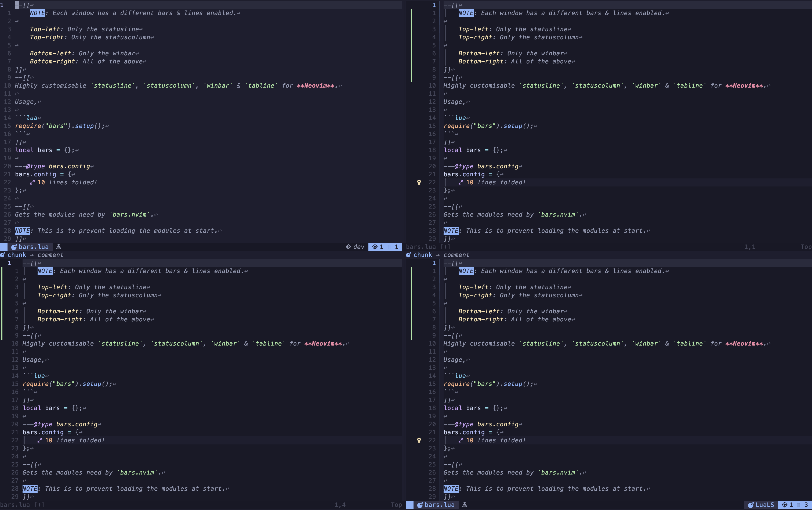The image size is (812, 510).
Task: Select the bars.lua segment in top-left statusline
Action: pyautogui.click(x=33, y=247)
